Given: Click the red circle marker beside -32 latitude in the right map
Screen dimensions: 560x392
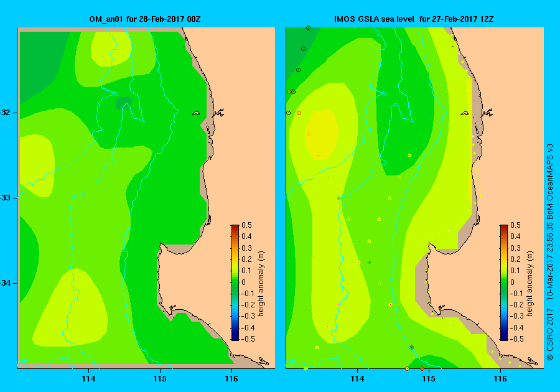Looking at the screenshot, I should point(299,113).
